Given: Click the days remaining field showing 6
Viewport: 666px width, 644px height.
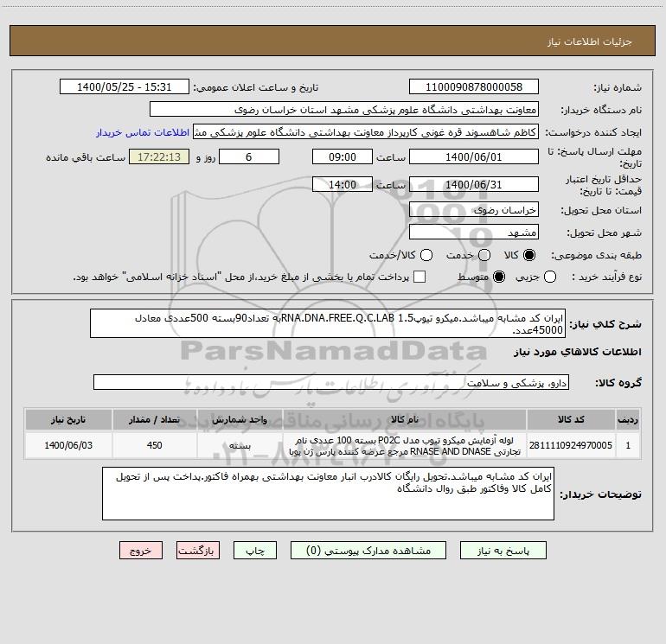Looking at the screenshot, I should point(249,157).
